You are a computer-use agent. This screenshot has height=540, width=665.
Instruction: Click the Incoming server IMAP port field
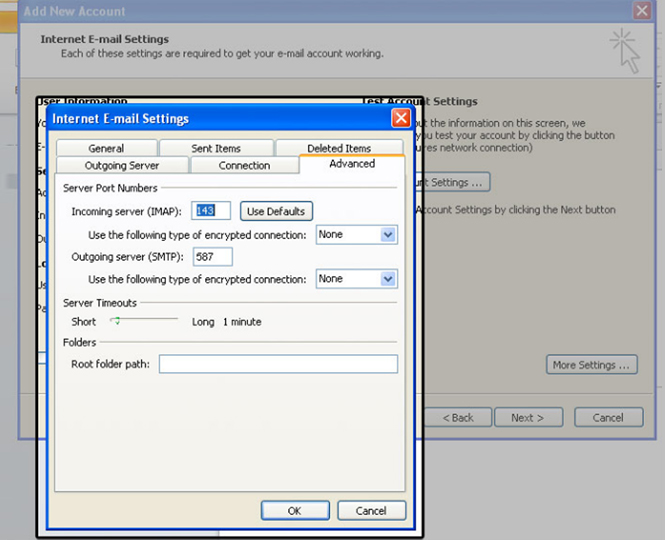[211, 211]
